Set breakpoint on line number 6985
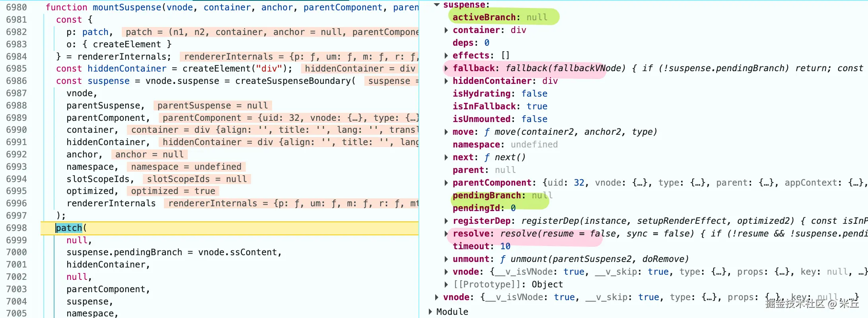Image resolution: width=868 pixels, height=318 pixels. [17, 68]
